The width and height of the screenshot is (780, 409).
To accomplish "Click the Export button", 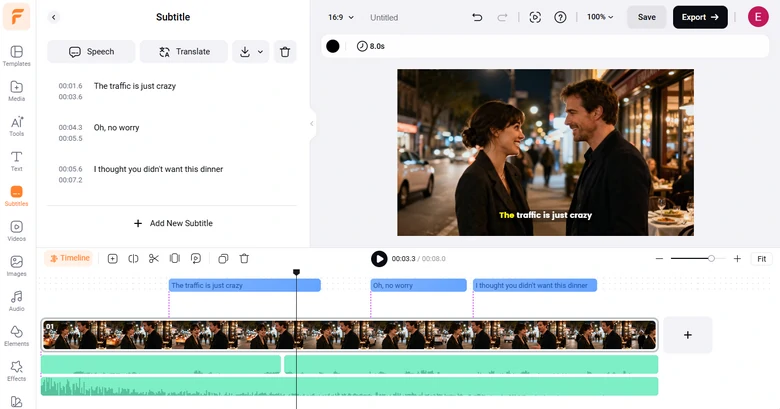I will [700, 17].
